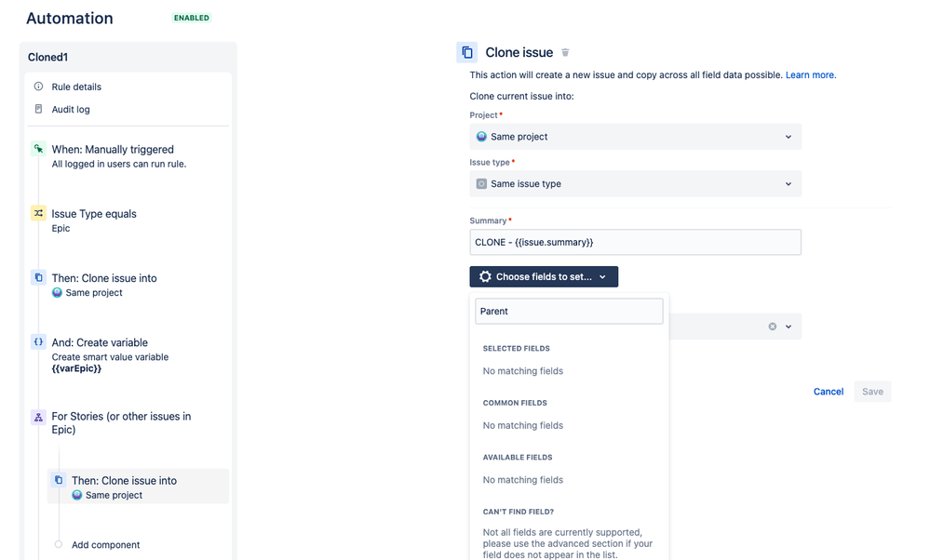Select the Issue Type equals condition icon

(x=38, y=213)
